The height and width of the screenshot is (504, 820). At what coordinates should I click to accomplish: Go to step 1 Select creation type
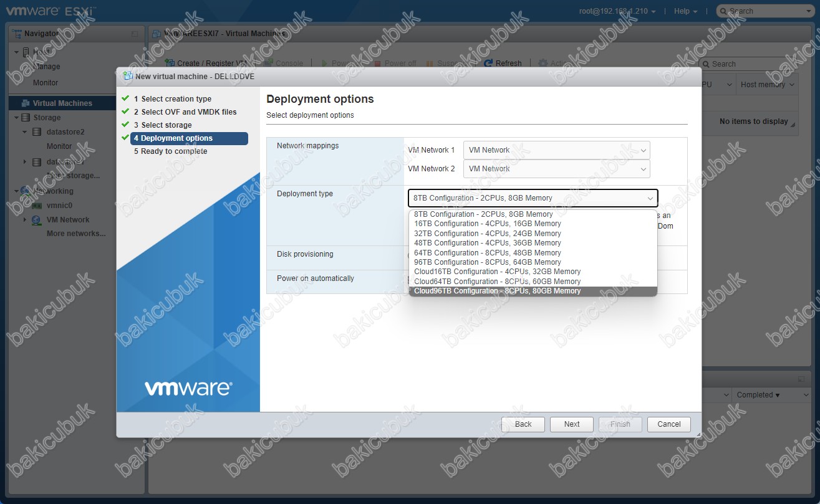tap(173, 99)
